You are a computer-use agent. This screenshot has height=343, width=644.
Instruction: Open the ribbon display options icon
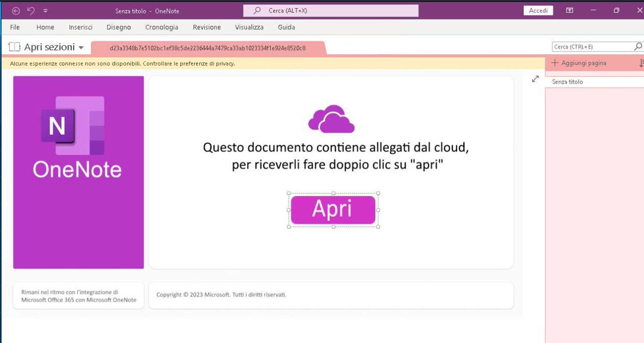(x=569, y=10)
